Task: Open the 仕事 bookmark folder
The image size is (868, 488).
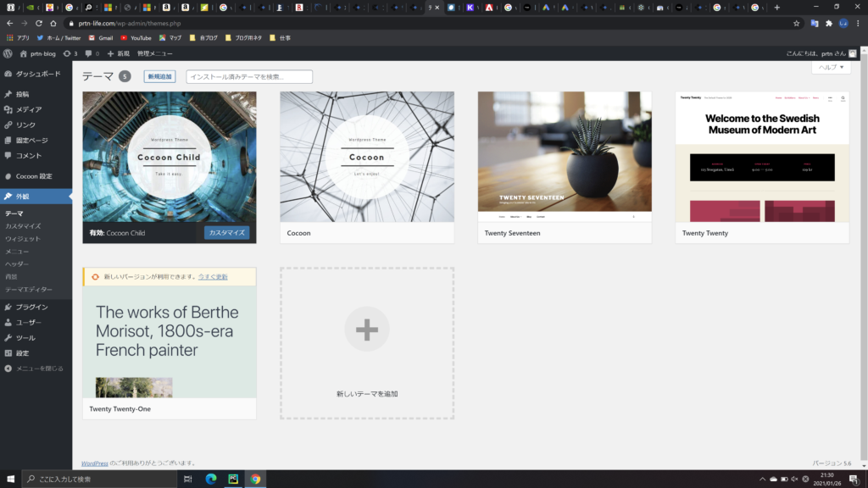Action: coord(280,38)
